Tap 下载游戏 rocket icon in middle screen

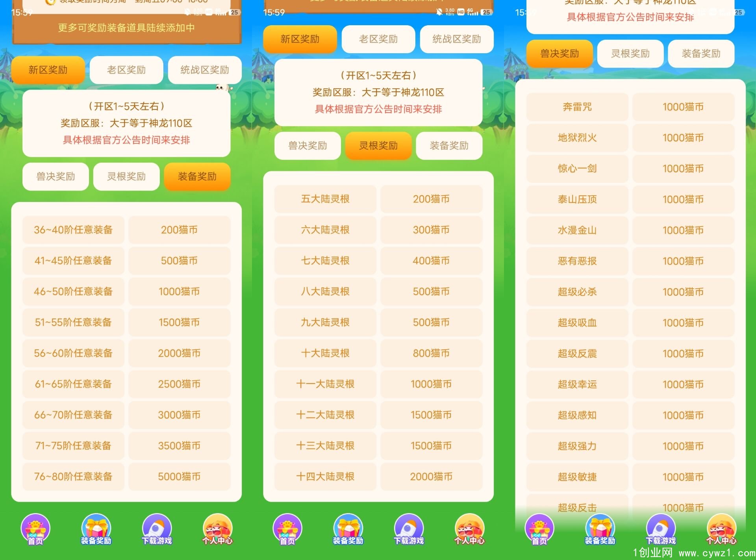tap(409, 529)
